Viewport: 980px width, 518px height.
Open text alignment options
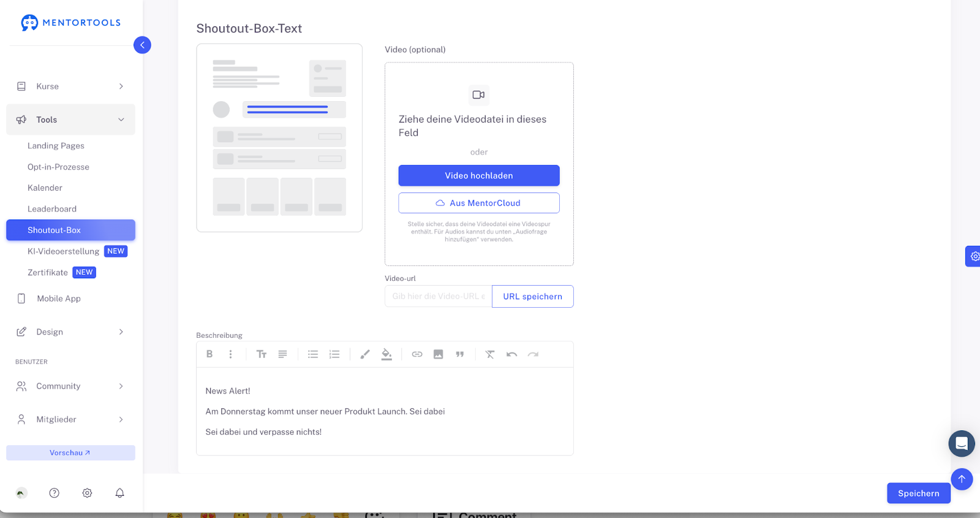[x=282, y=354]
